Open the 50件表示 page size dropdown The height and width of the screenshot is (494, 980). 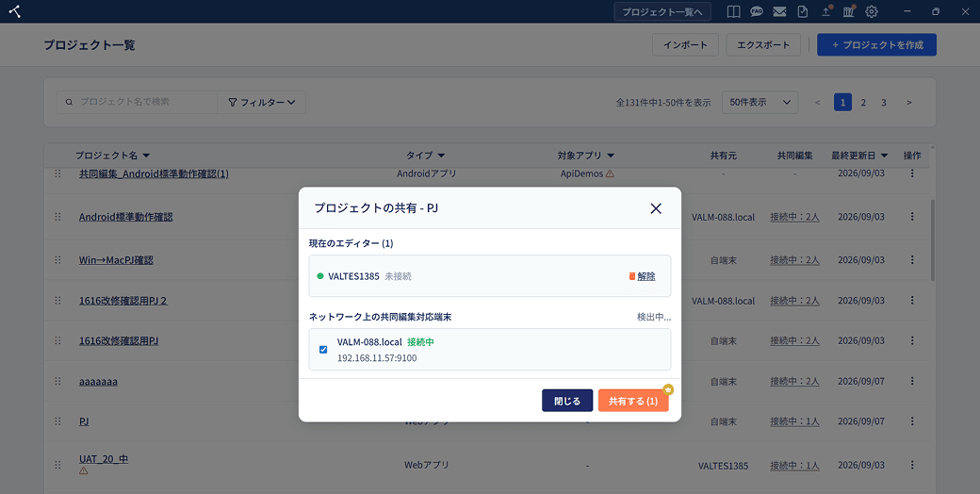pyautogui.click(x=759, y=102)
